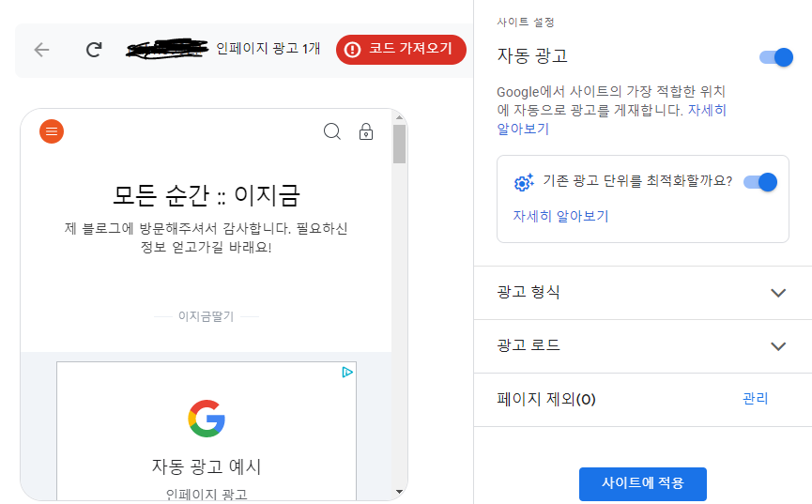Click the AdChoices icon on sample ad
This screenshot has height=504, width=812.
click(347, 372)
